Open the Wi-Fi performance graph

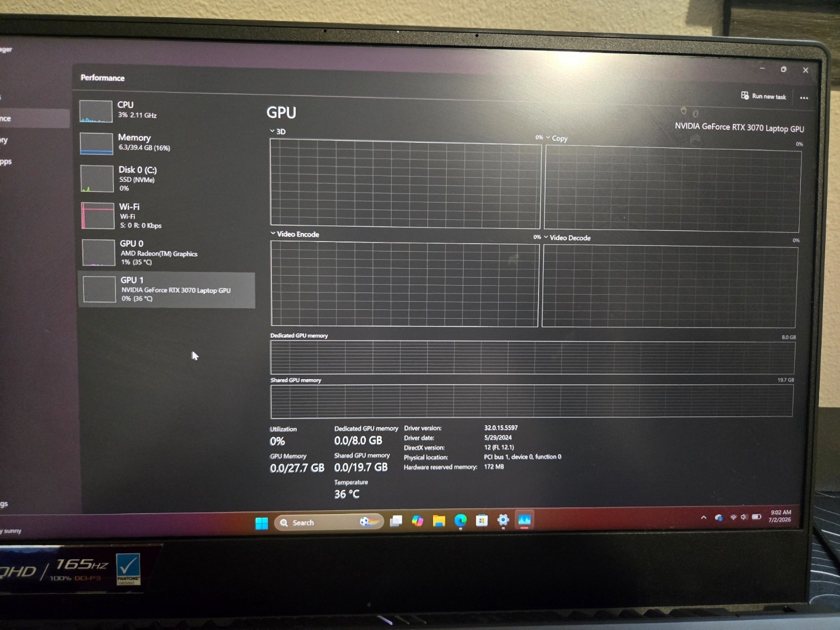(x=166, y=216)
